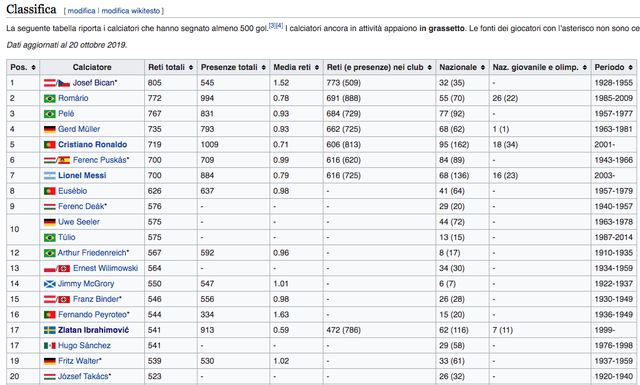The image size is (640, 385).
Task: Select the 1009 total appearances cell
Action: (x=233, y=145)
